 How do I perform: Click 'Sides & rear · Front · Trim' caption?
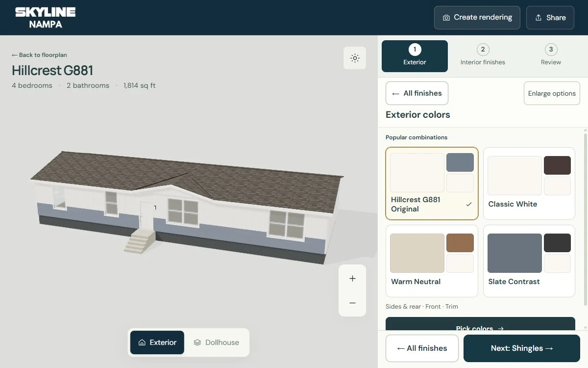(422, 307)
